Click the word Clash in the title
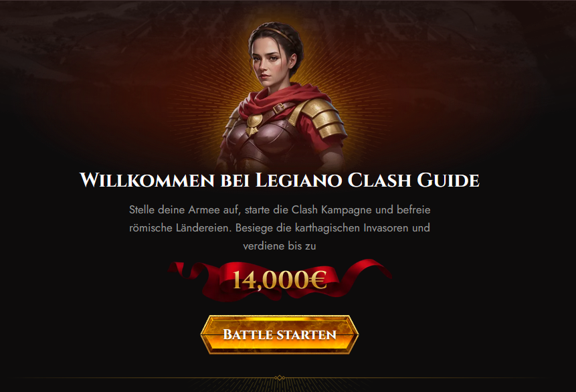Viewport: 576px width, 392px height. 379,180
